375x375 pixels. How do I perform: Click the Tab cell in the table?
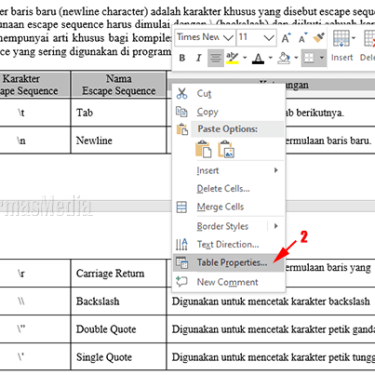(119, 113)
